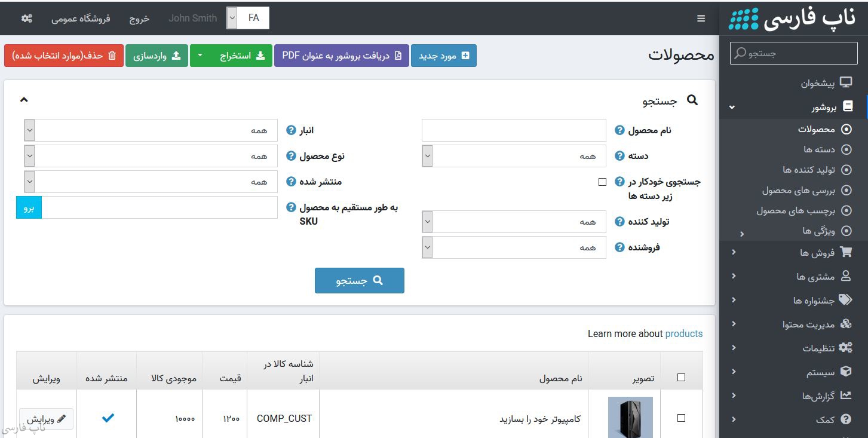Click the settings gears icon in top bar
This screenshot has height=438, width=868.
(27, 18)
